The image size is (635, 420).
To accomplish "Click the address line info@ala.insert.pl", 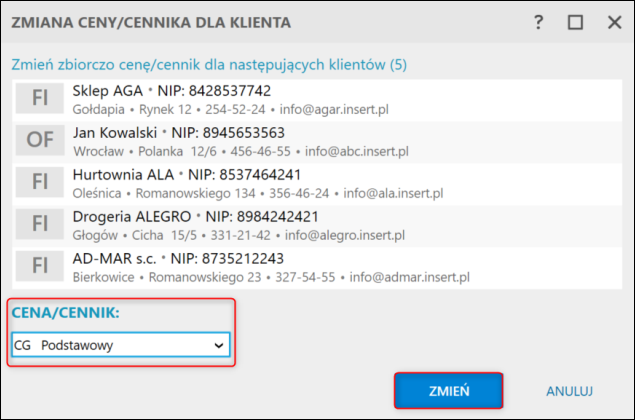I will point(393,193).
